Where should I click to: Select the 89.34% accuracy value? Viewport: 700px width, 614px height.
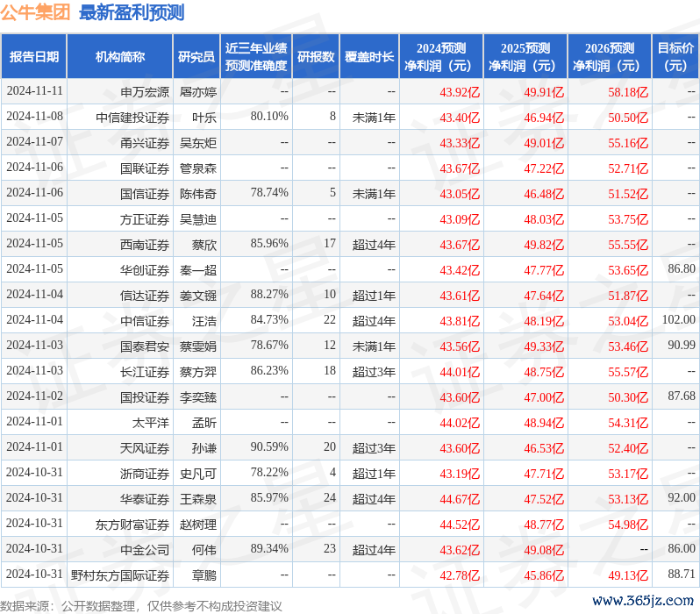269,549
